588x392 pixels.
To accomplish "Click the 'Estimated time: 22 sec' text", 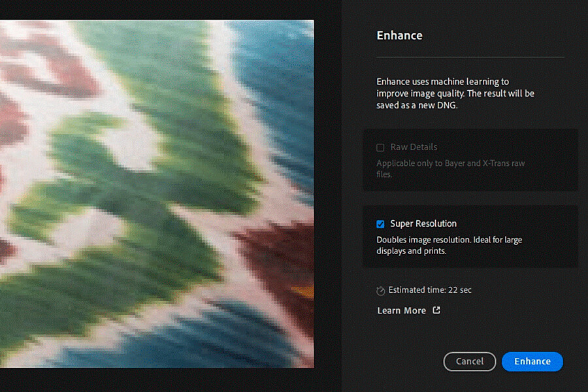I will coord(430,289).
